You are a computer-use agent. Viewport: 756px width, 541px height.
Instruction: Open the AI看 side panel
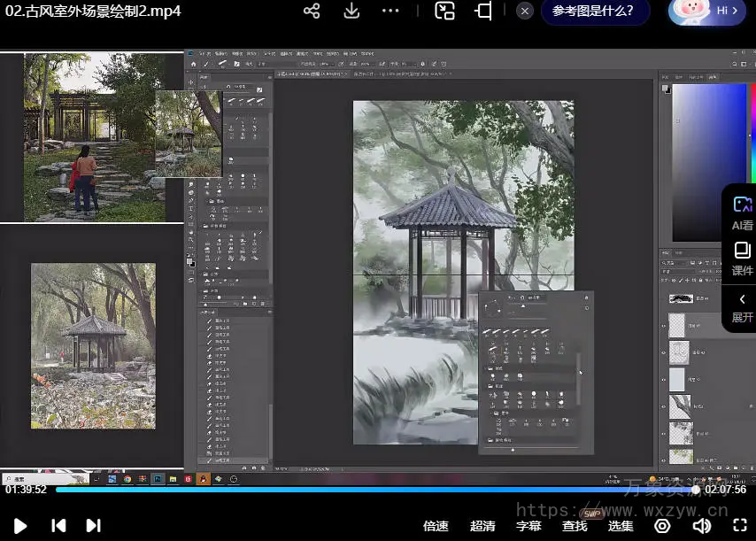(x=742, y=213)
